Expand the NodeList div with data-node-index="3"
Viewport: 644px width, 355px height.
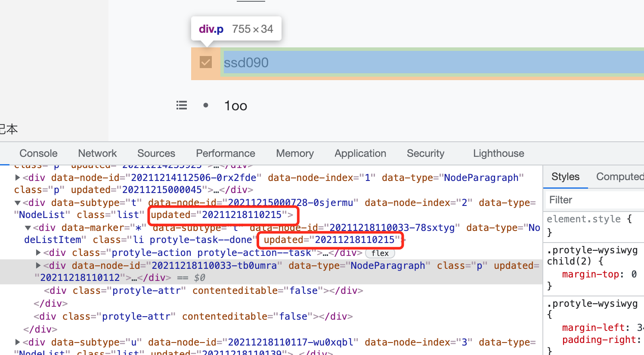tap(18, 342)
